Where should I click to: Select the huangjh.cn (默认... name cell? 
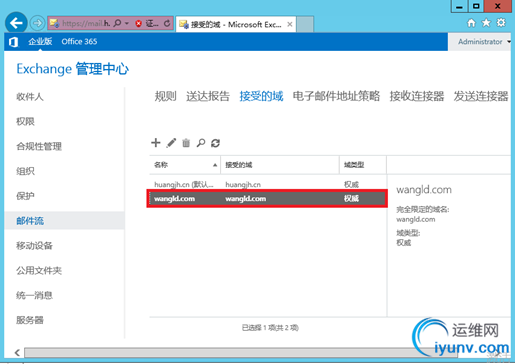coord(184,184)
